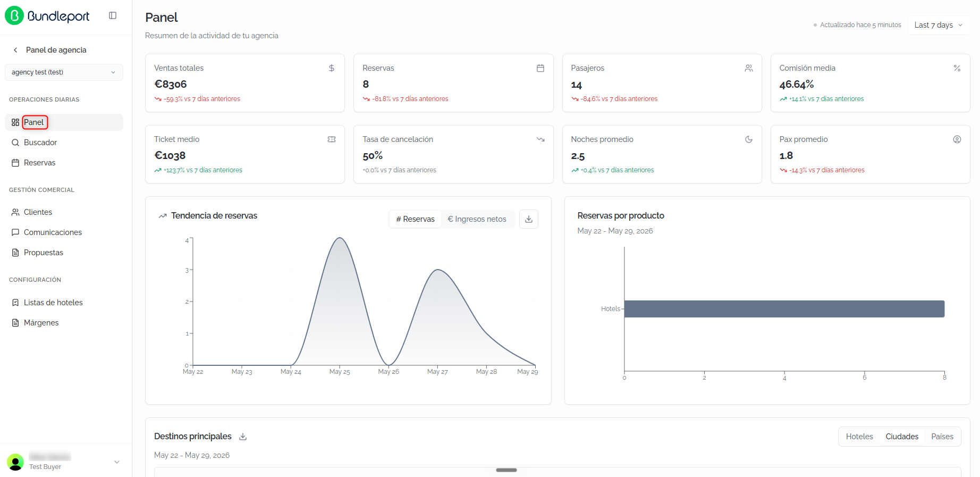The height and width of the screenshot is (477, 980).
Task: Open Reservas in the sidebar
Action: [64, 163]
